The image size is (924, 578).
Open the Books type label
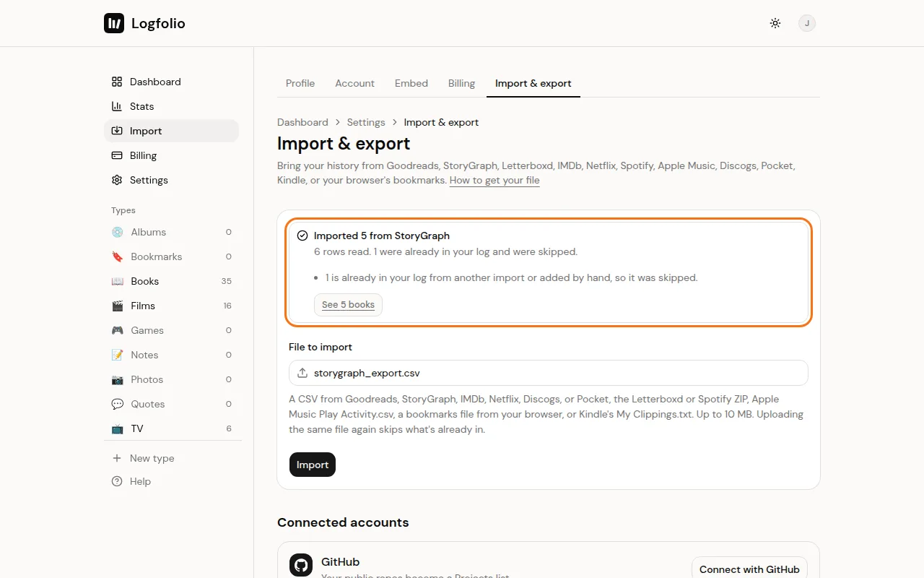145,281
